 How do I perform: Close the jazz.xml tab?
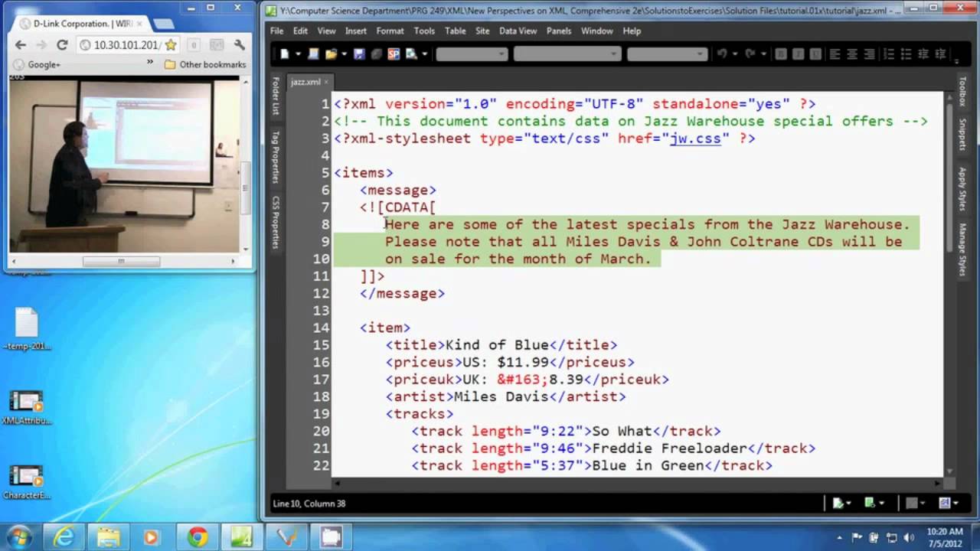tap(326, 82)
